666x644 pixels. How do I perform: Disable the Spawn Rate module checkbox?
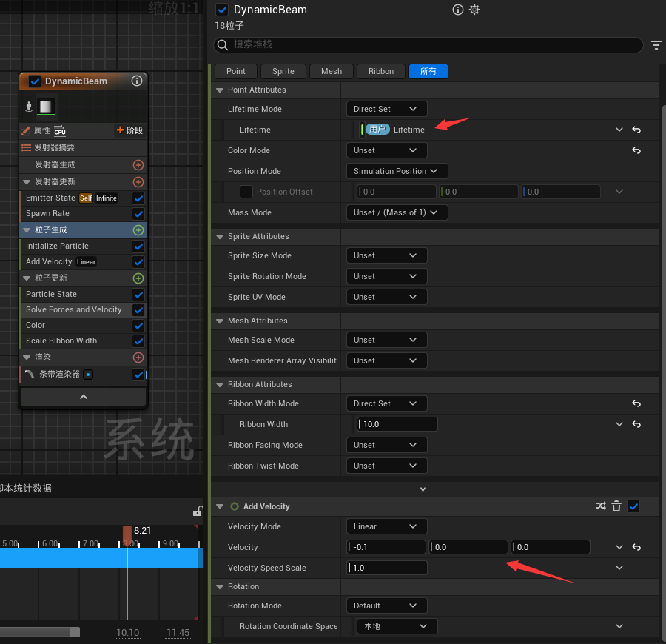(x=138, y=214)
